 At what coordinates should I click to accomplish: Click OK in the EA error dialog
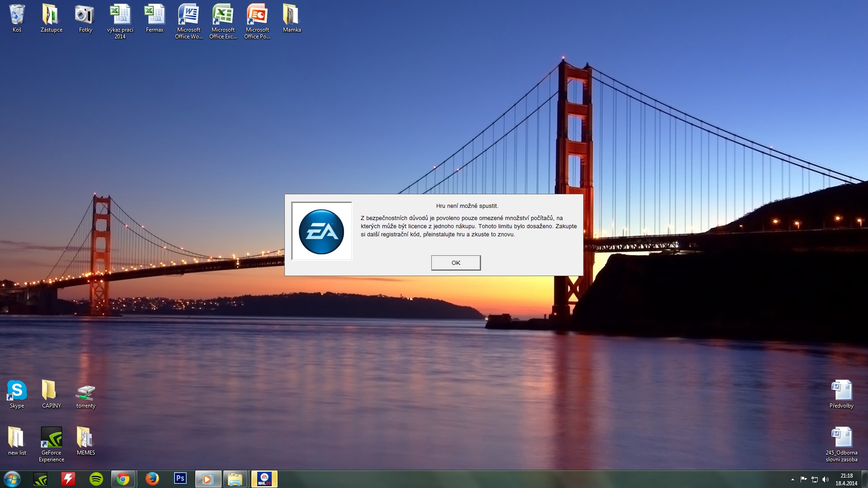pos(456,263)
